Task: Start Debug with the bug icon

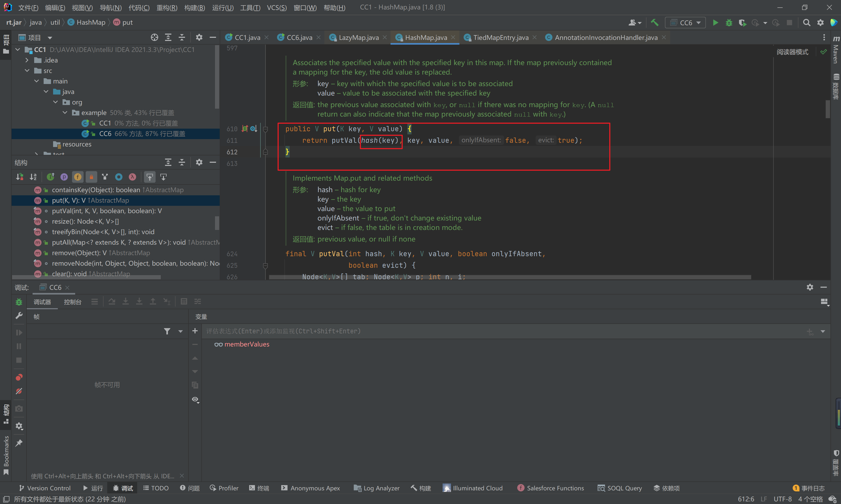Action: (729, 22)
